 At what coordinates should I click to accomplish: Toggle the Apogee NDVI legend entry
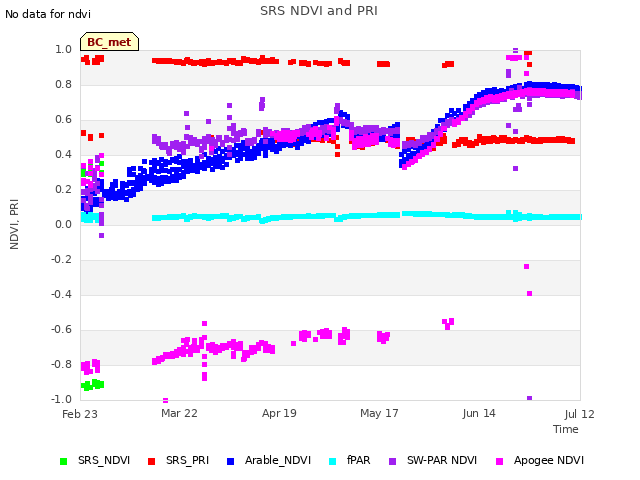(540, 460)
